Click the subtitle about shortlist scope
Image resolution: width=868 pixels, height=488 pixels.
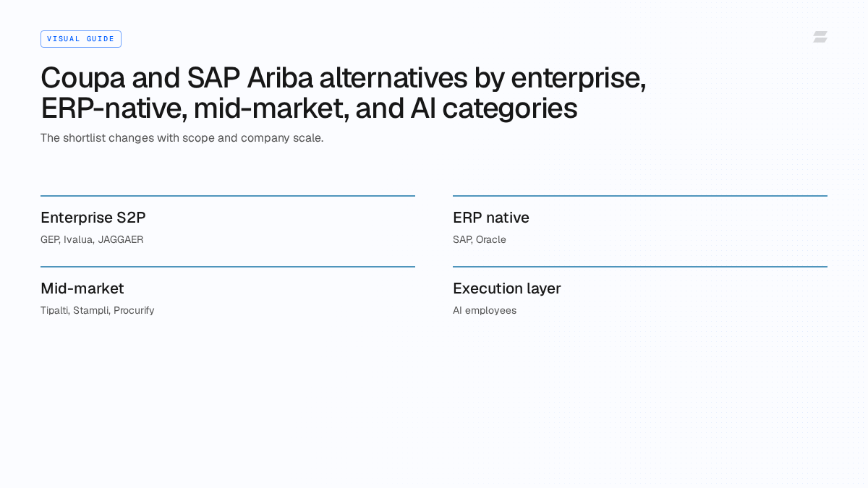point(182,138)
